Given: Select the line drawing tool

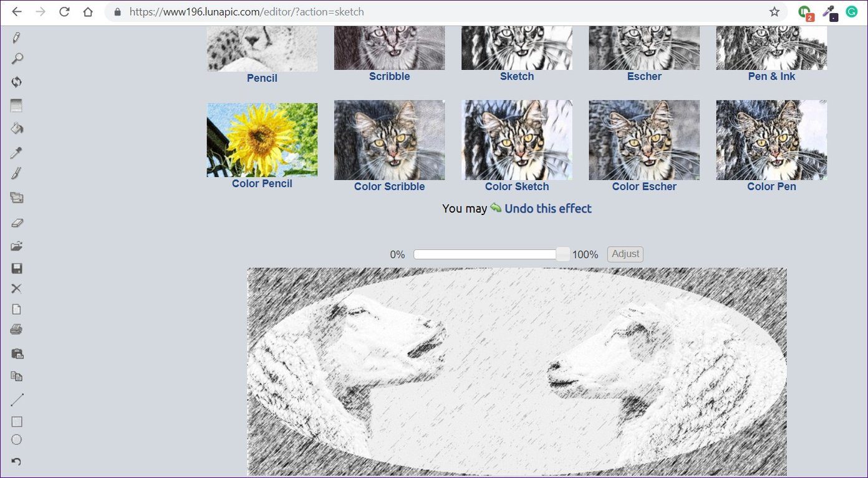Looking at the screenshot, I should [x=17, y=399].
